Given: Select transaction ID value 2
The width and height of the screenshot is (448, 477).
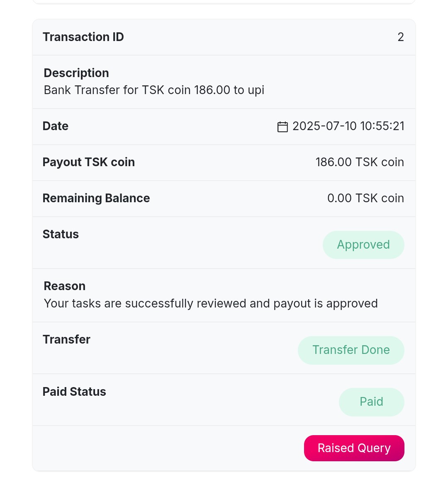Looking at the screenshot, I should (x=401, y=37).
